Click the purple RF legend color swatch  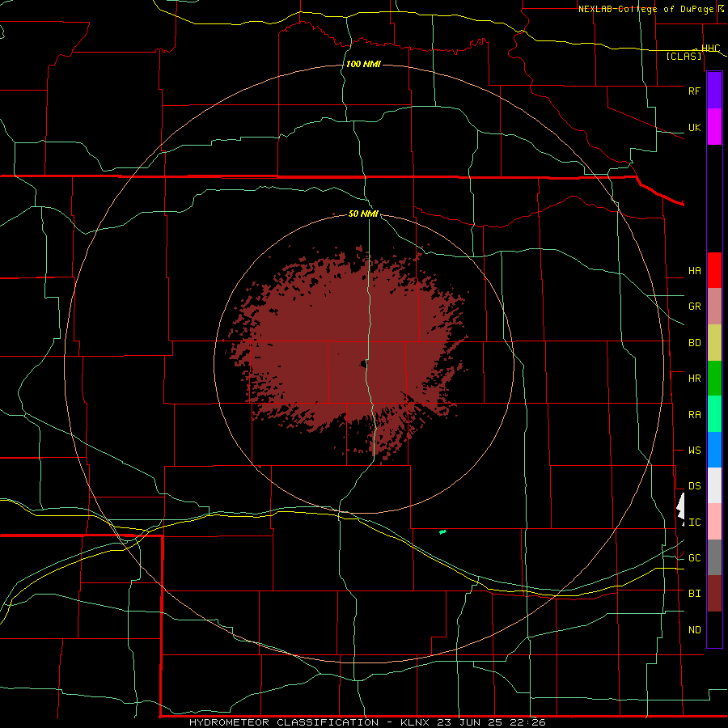pos(714,91)
